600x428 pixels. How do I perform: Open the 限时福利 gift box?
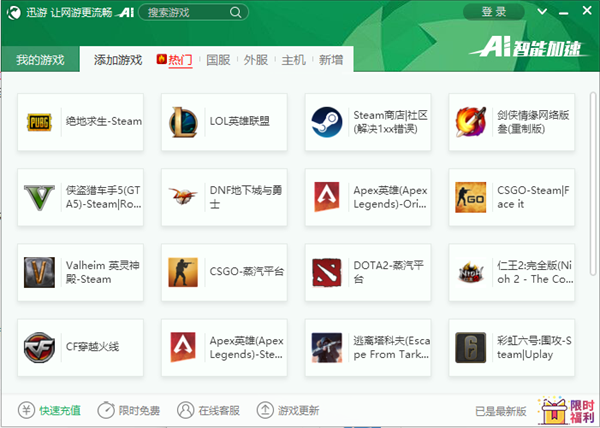tap(567, 411)
